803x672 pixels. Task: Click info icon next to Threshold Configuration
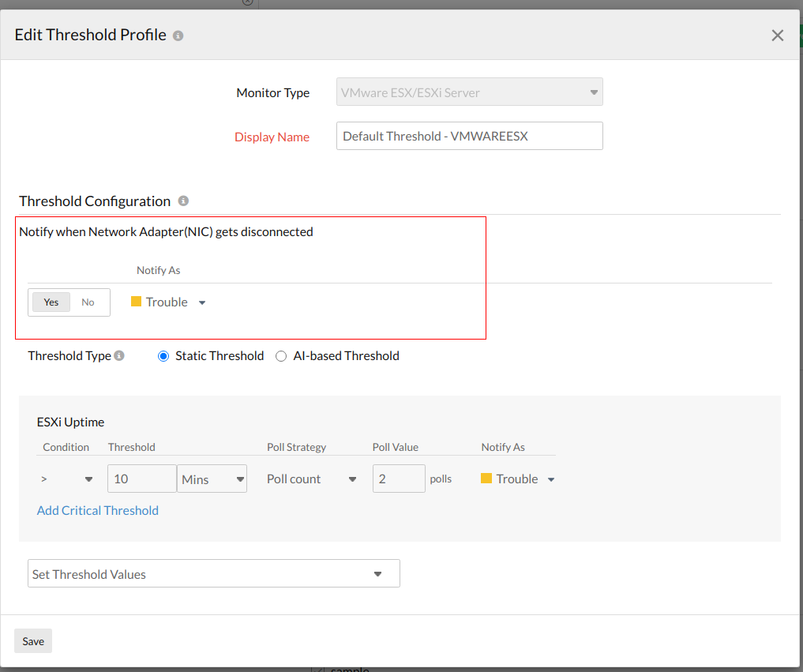coord(183,201)
